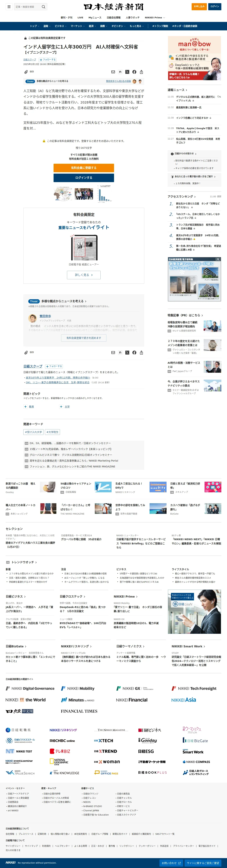Screen dimensions: 227x868
Task: Expand the 経済 navigation dropdown
Action: [92, 26]
